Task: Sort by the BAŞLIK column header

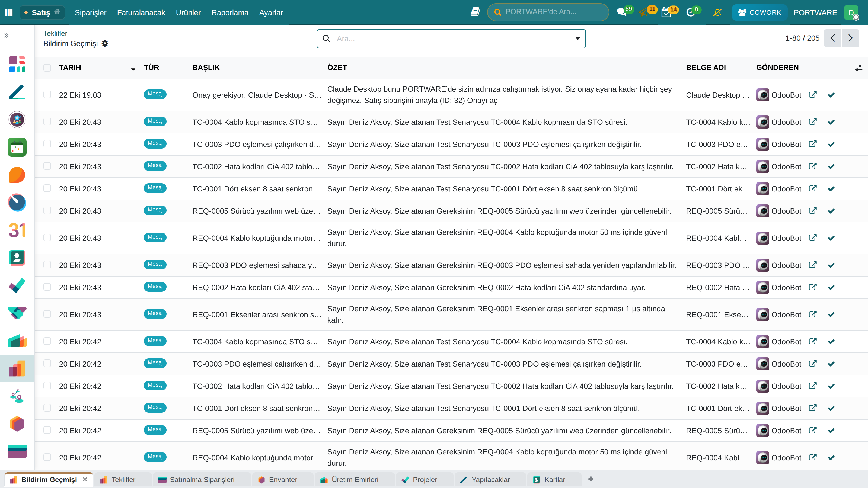Action: 206,68
